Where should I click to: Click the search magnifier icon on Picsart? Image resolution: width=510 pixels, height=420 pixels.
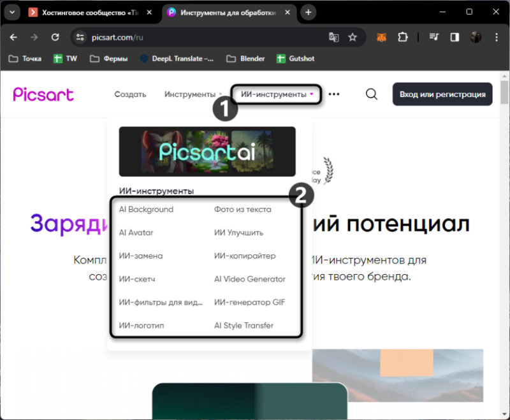coord(372,94)
